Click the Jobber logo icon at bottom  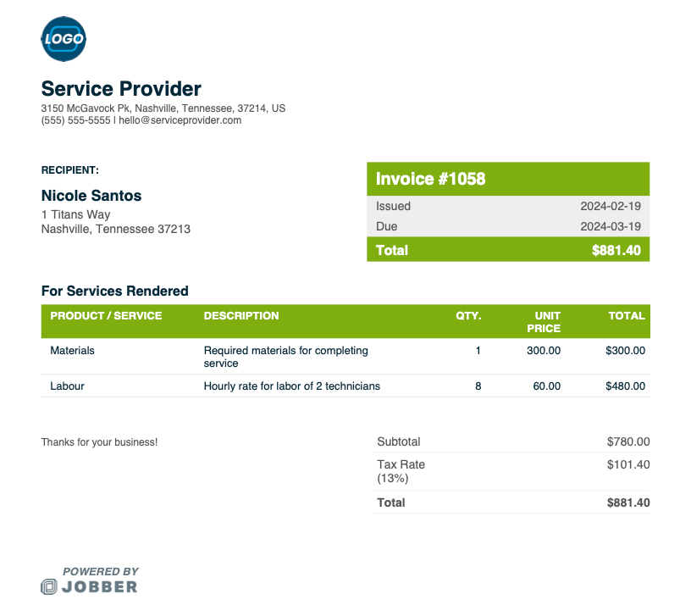coord(49,586)
